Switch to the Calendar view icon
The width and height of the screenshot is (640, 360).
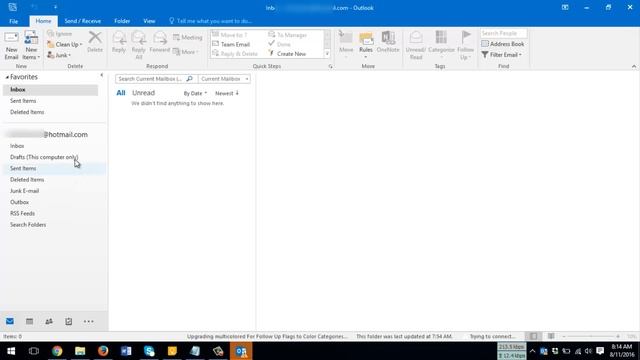[29, 322]
